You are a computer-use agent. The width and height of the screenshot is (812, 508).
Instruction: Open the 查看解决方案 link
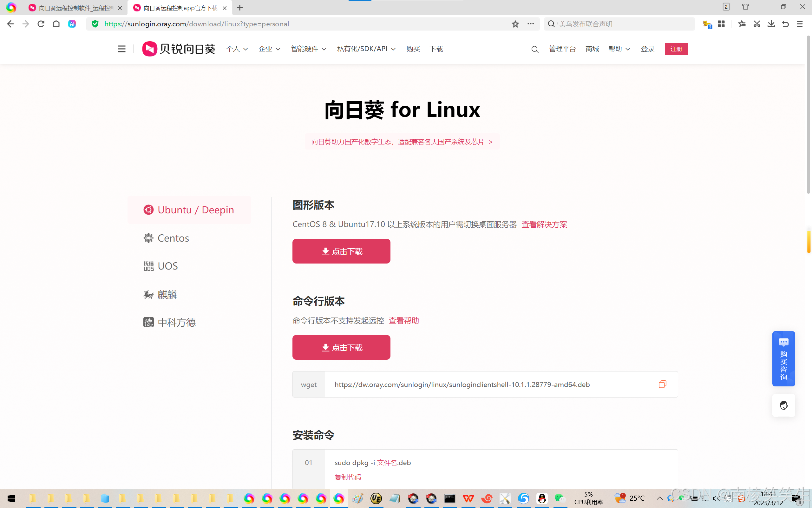tap(544, 224)
